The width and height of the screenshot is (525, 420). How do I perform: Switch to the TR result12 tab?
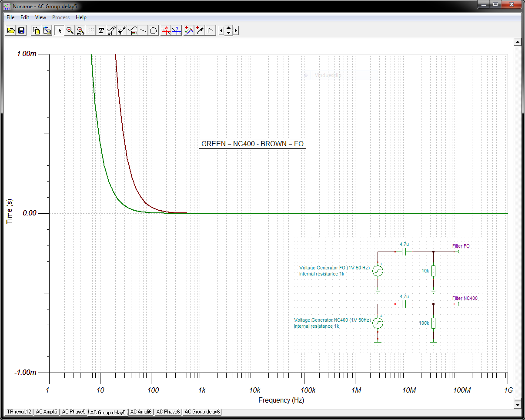click(x=20, y=411)
